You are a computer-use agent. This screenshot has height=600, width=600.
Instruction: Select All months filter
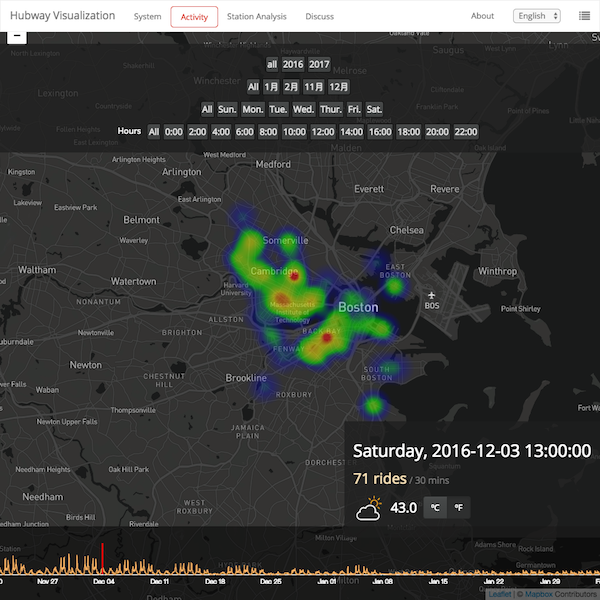click(253, 87)
